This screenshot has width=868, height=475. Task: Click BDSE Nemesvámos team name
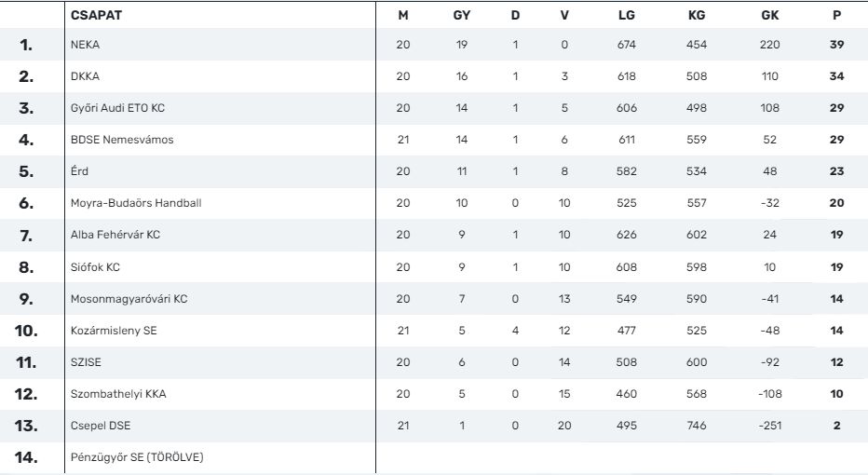(122, 140)
